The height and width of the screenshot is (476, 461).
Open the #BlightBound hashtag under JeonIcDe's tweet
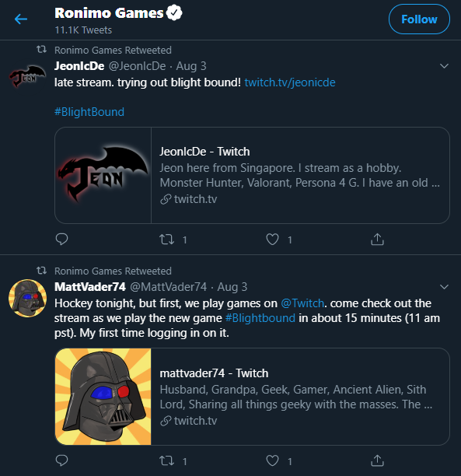coord(89,112)
